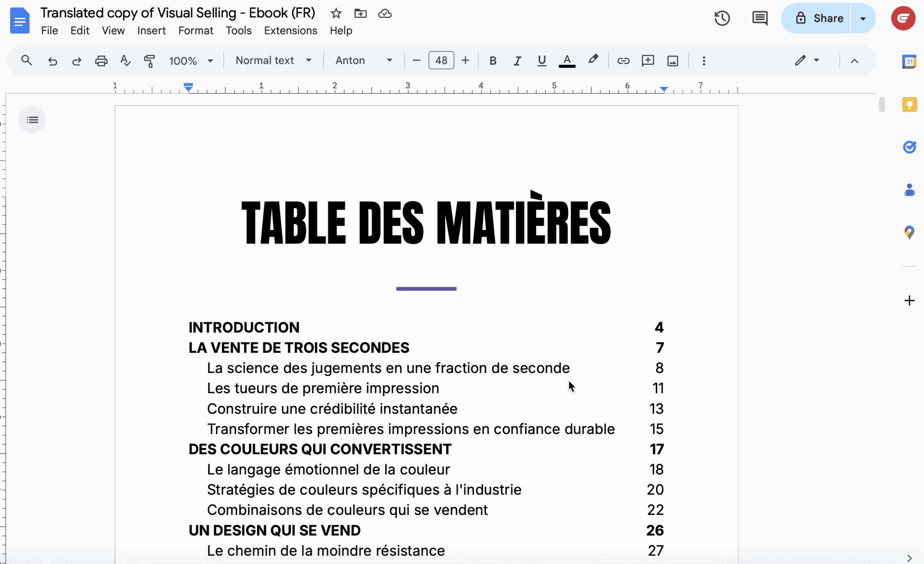The height and width of the screenshot is (564, 924).
Task: Toggle italic formatting
Action: (517, 61)
